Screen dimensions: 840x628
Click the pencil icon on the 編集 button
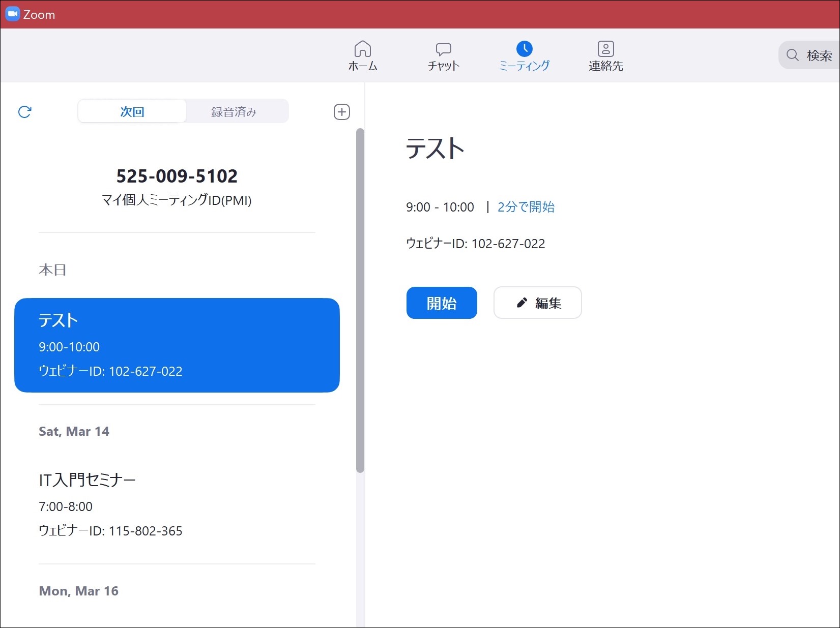pyautogui.click(x=522, y=303)
